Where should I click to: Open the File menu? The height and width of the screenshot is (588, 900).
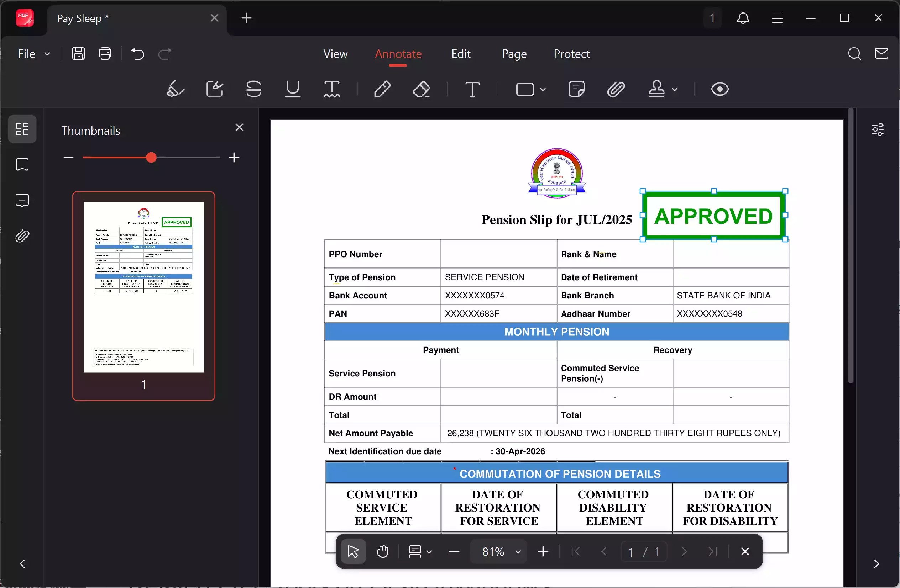coord(34,54)
